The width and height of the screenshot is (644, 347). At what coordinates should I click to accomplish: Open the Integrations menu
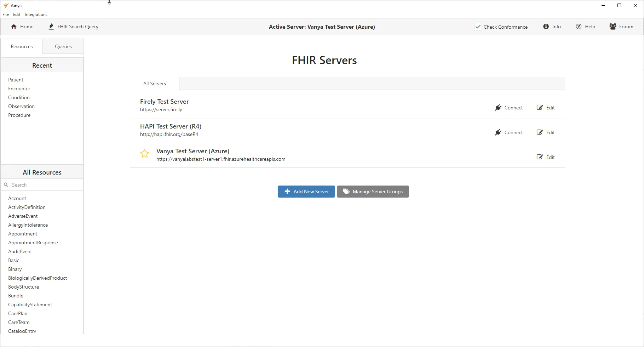pyautogui.click(x=36, y=14)
